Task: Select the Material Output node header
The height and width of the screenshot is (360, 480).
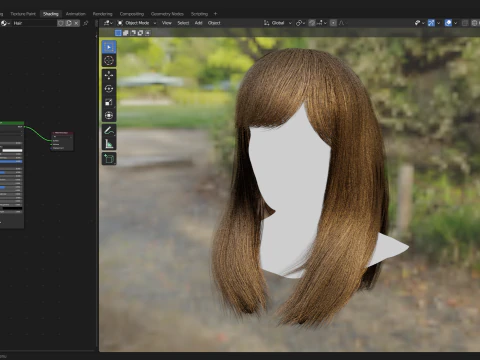Action: tap(62, 133)
